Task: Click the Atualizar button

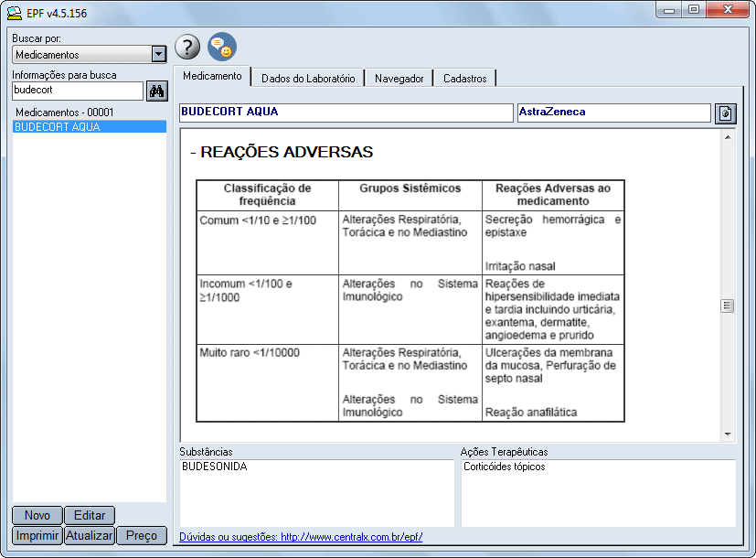Action: [x=90, y=535]
